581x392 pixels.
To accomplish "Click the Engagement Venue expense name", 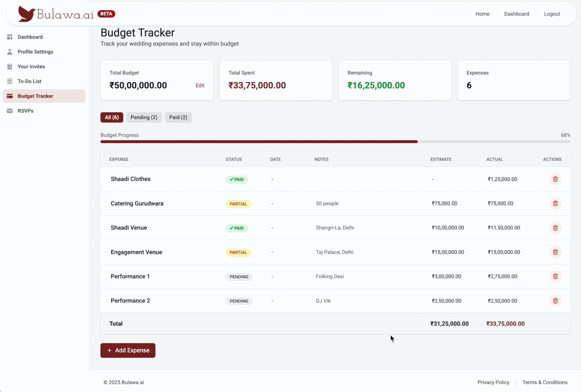I will pos(136,252).
